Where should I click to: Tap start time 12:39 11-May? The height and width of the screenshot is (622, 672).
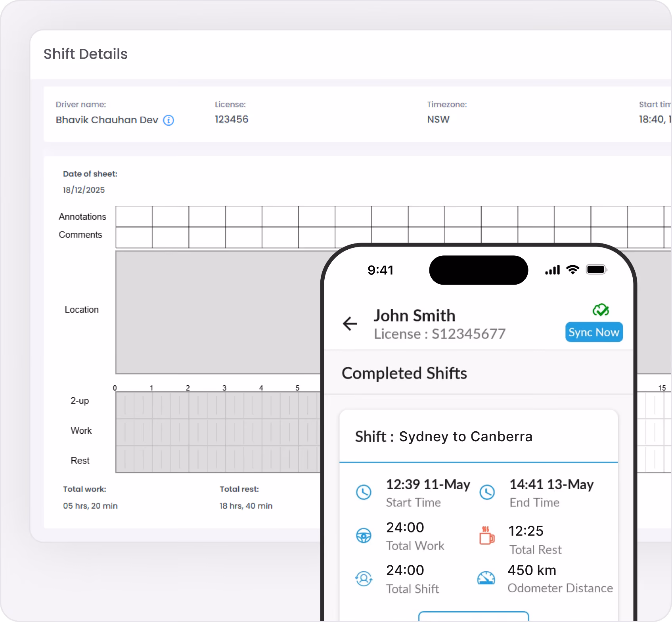(428, 484)
